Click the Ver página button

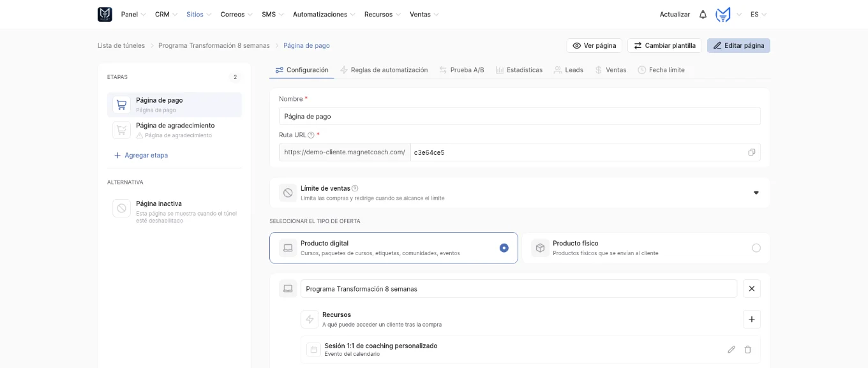tap(594, 46)
